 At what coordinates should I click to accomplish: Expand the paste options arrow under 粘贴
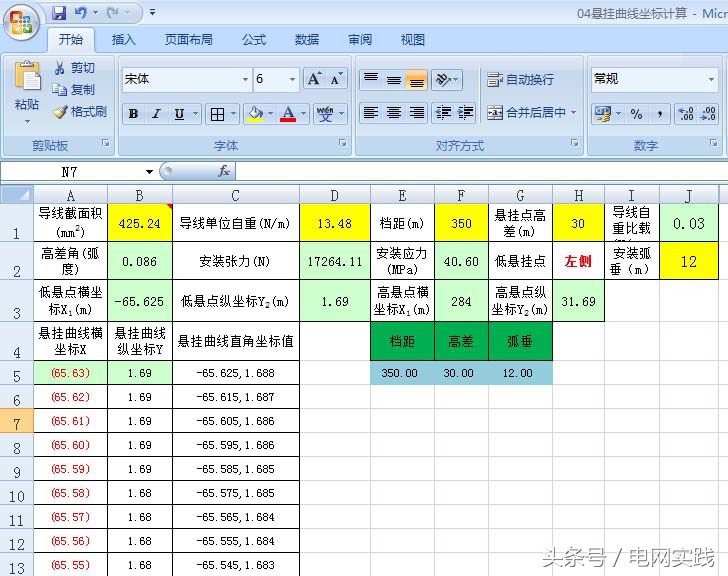point(27,122)
